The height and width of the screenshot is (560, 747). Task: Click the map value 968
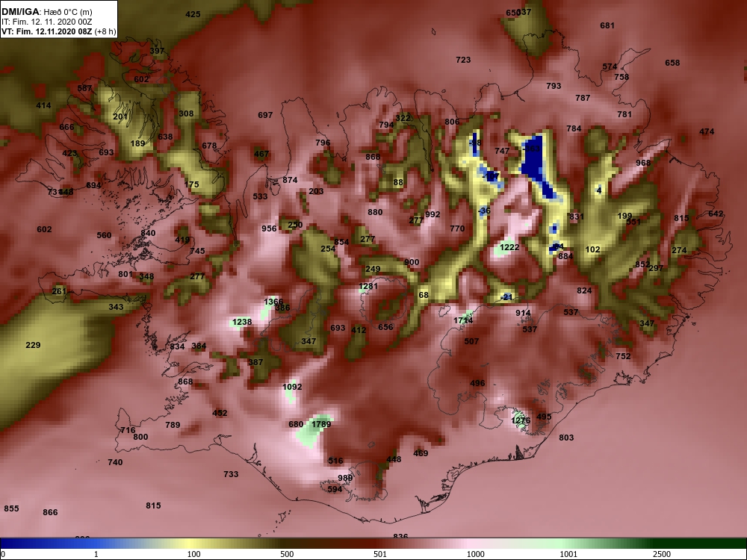(x=643, y=163)
